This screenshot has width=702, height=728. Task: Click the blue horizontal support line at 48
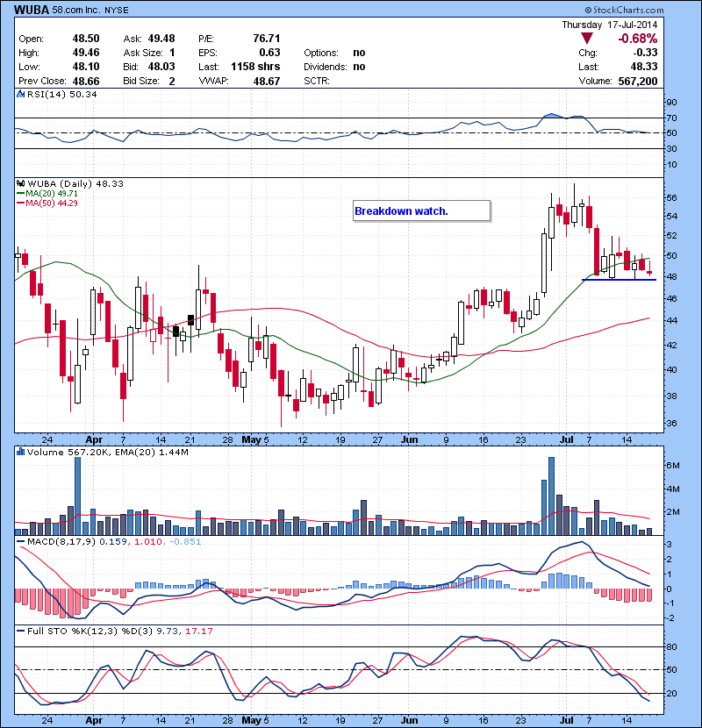pos(619,280)
